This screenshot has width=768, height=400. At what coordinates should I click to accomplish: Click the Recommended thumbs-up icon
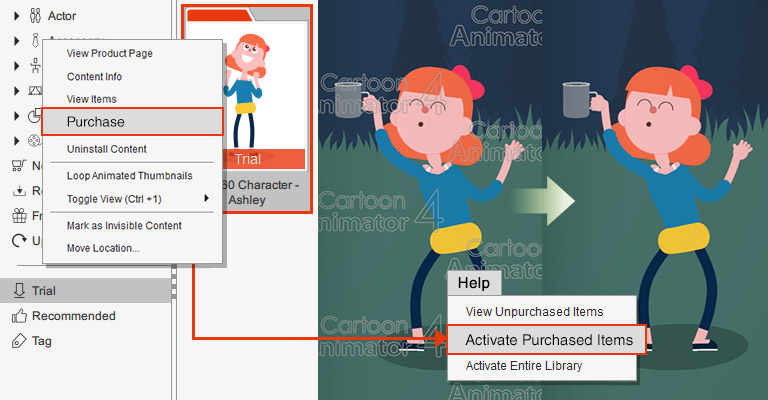click(18, 316)
